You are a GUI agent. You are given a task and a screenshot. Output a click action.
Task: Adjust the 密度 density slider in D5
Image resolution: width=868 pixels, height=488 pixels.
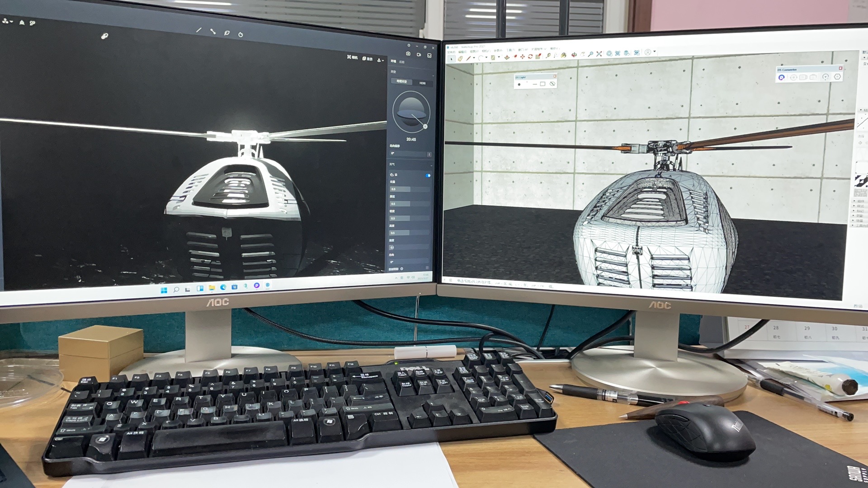point(410,218)
